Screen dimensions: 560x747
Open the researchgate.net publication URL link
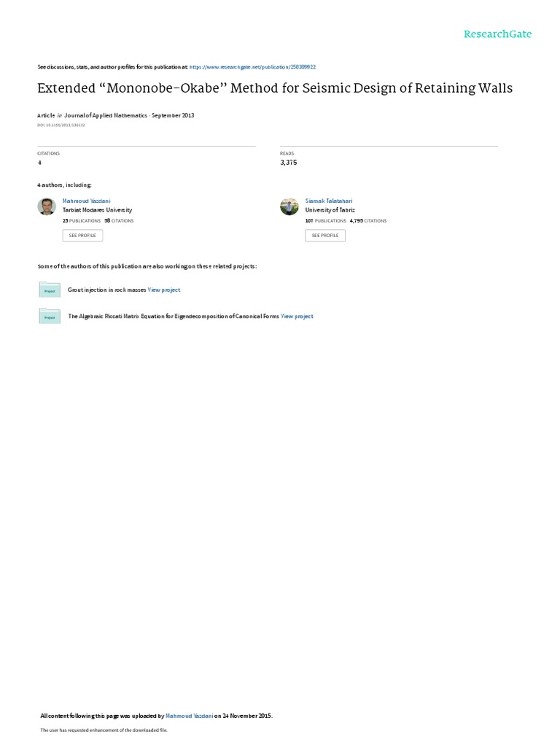click(x=252, y=67)
